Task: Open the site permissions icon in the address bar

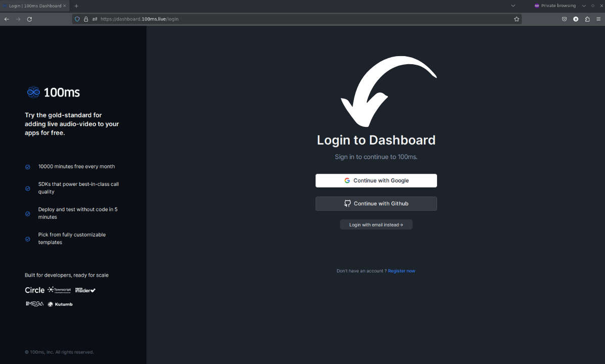Action: pyautogui.click(x=95, y=19)
